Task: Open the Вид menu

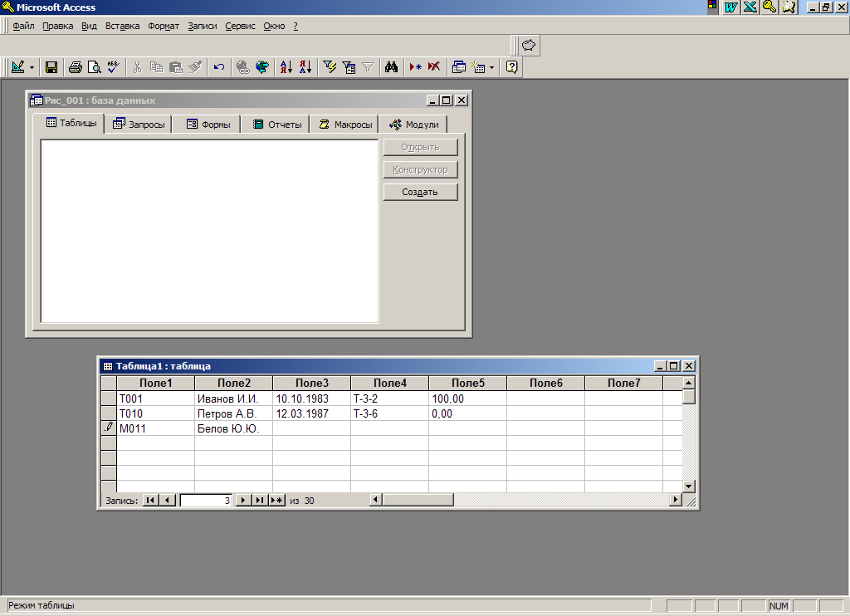Action: (x=89, y=26)
